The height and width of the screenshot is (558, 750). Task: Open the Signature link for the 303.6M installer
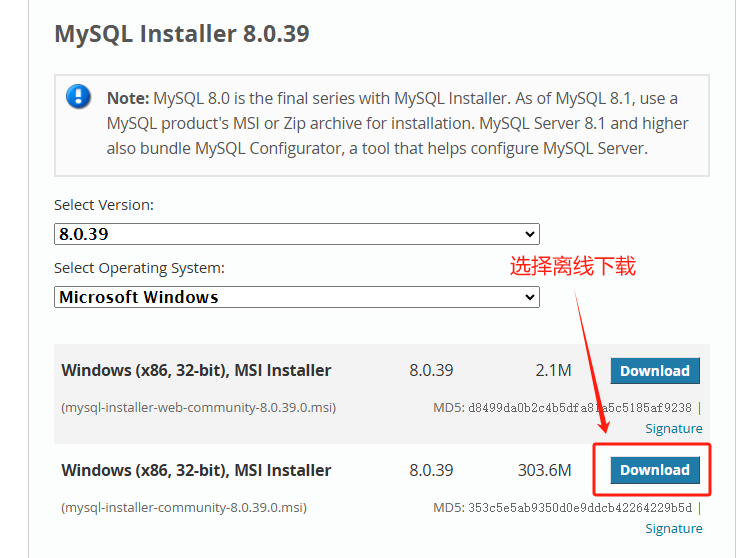[673, 528]
